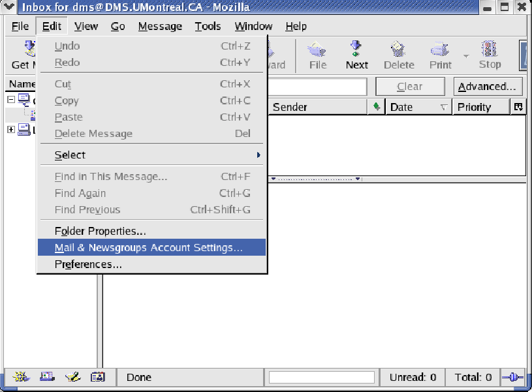The image size is (532, 392).
Task: Close the open Edit menu
Action: pyautogui.click(x=52, y=26)
